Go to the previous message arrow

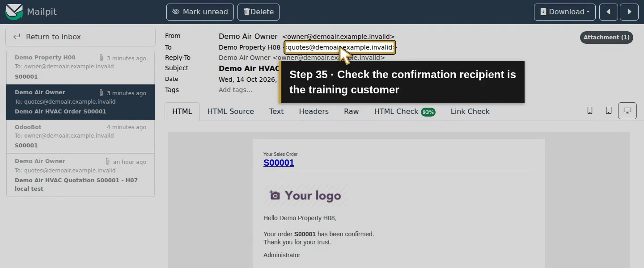point(609,12)
